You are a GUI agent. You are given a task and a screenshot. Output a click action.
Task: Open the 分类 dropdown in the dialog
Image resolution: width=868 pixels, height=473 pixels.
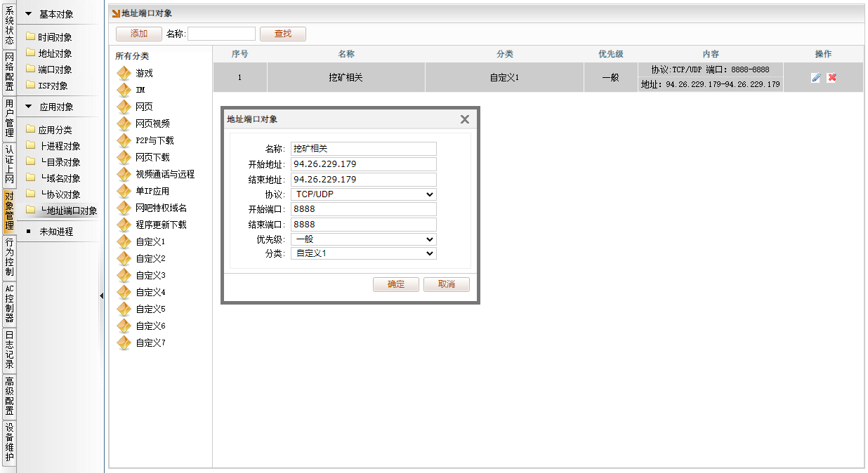(x=363, y=253)
